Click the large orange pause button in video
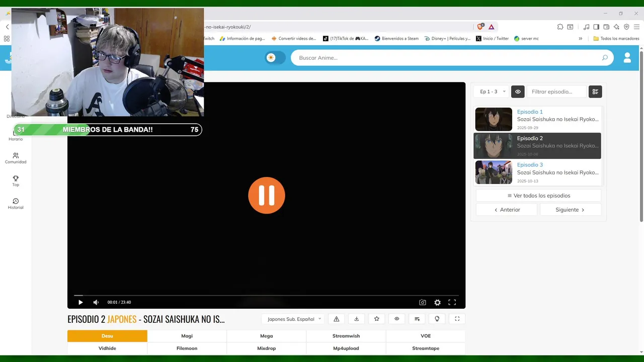Viewport: 644px width, 362px height. pos(267,196)
